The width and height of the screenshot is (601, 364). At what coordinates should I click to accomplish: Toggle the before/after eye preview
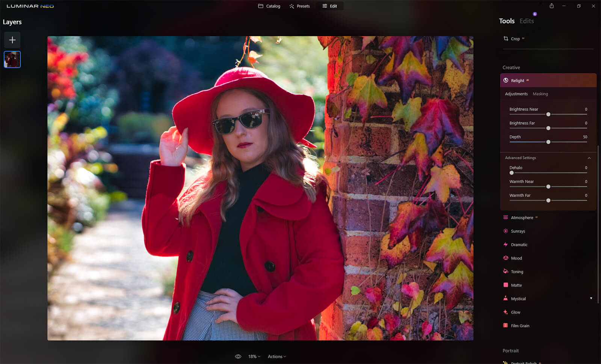coord(238,356)
